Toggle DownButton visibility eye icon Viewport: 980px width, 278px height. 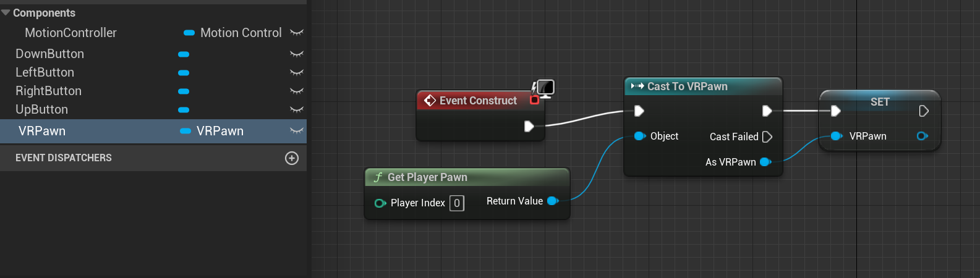coord(297,54)
